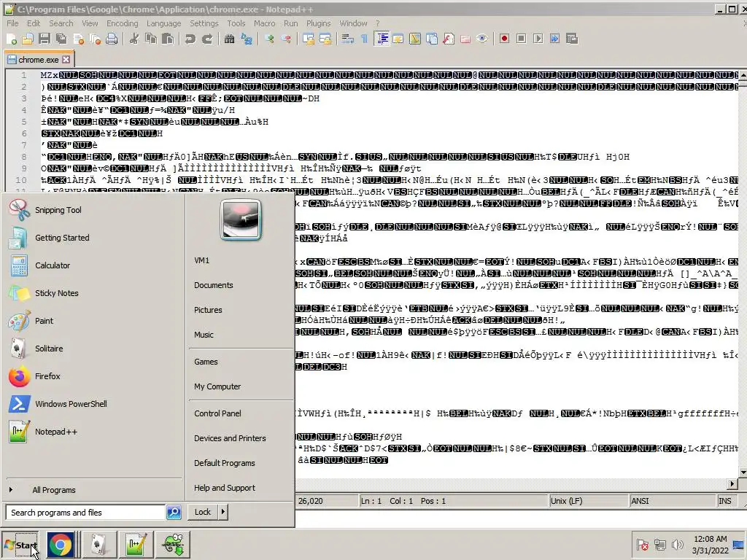This screenshot has width=747, height=560.
Task: Open the File menu
Action: pos(12,23)
